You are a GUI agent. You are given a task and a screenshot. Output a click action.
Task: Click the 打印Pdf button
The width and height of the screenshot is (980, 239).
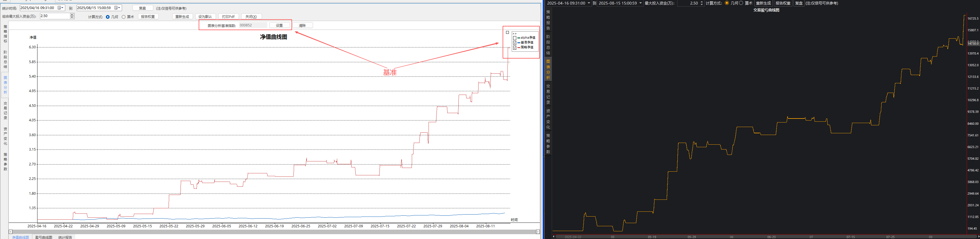pos(228,17)
